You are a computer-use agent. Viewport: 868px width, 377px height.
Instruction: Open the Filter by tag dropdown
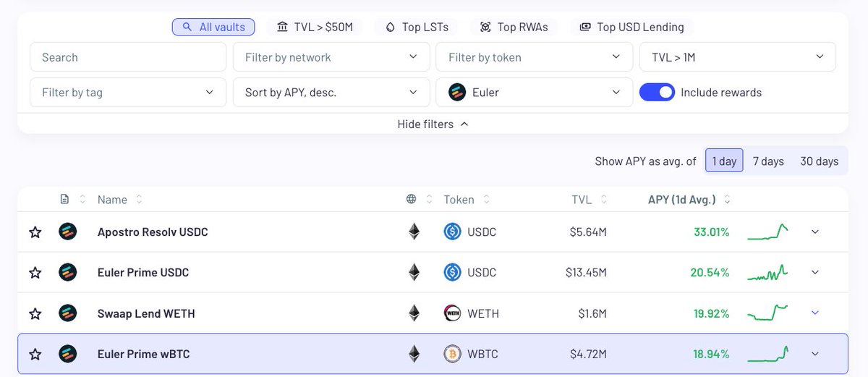point(128,92)
